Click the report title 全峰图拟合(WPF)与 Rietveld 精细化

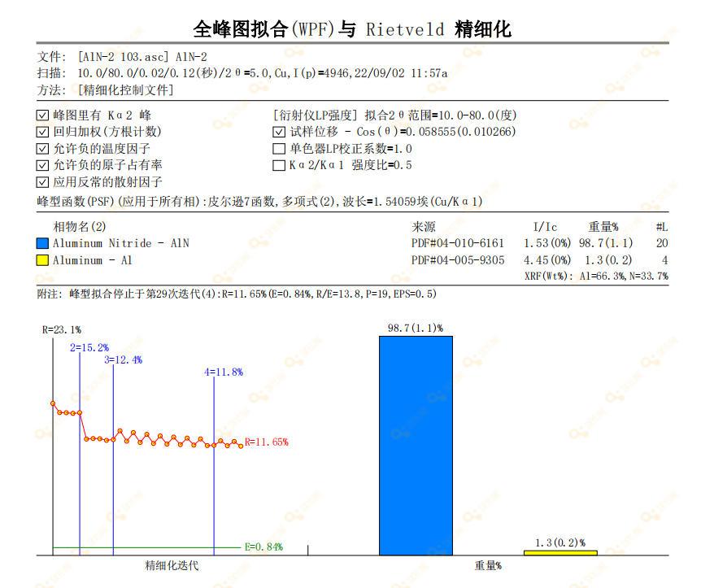pos(352,29)
